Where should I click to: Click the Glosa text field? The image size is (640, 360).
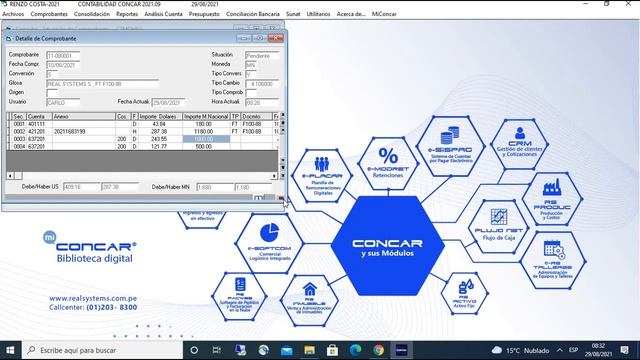[x=102, y=84]
